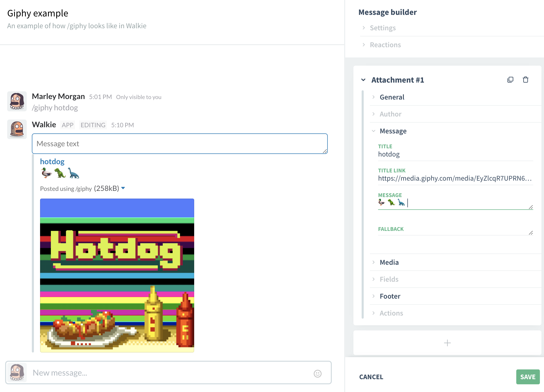Click the hotdog GIF thumbnail
This screenshot has height=392, width=544.
(x=117, y=275)
